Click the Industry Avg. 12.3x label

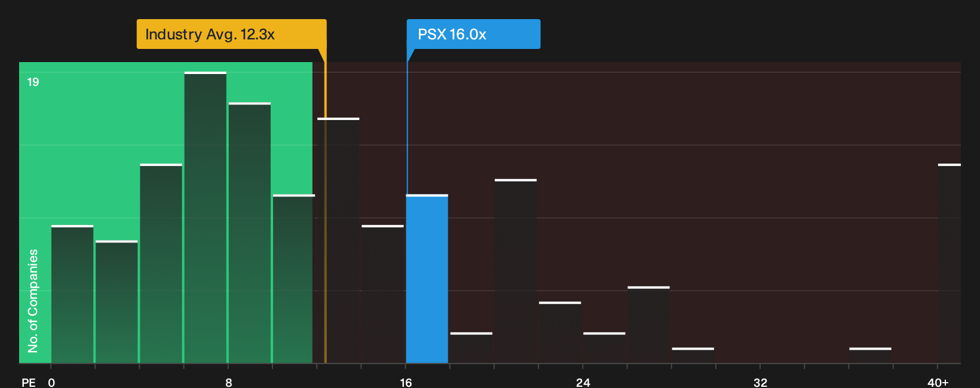click(x=231, y=34)
